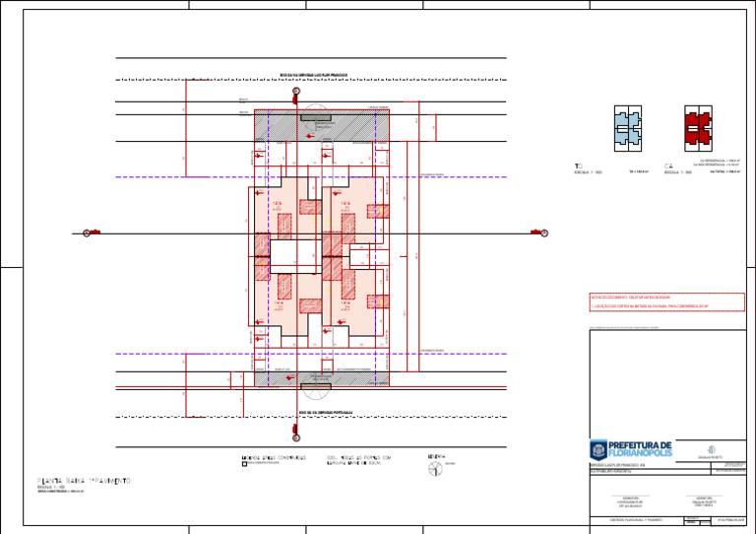
Task: Click the red CA diagram thumbnail
Action: 698,129
